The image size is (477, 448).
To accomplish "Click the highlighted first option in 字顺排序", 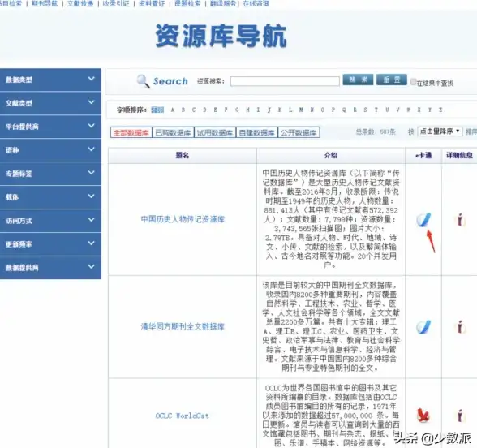I will click(157, 110).
